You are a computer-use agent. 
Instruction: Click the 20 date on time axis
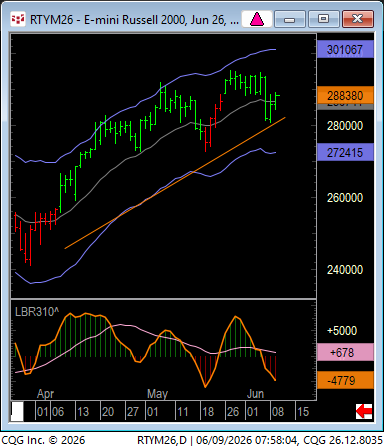coord(108,412)
